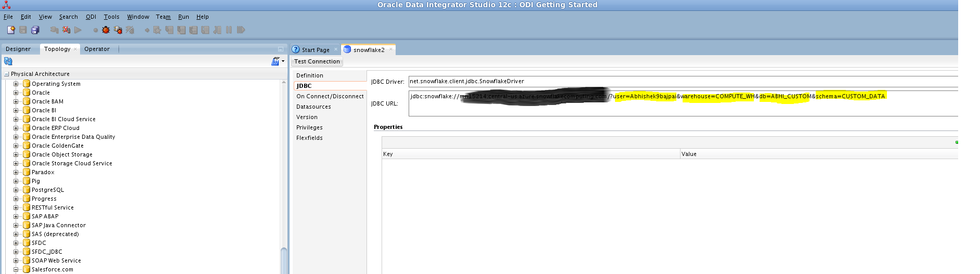Click the Run play arrow icon
The height and width of the screenshot is (274, 980).
coord(78,30)
